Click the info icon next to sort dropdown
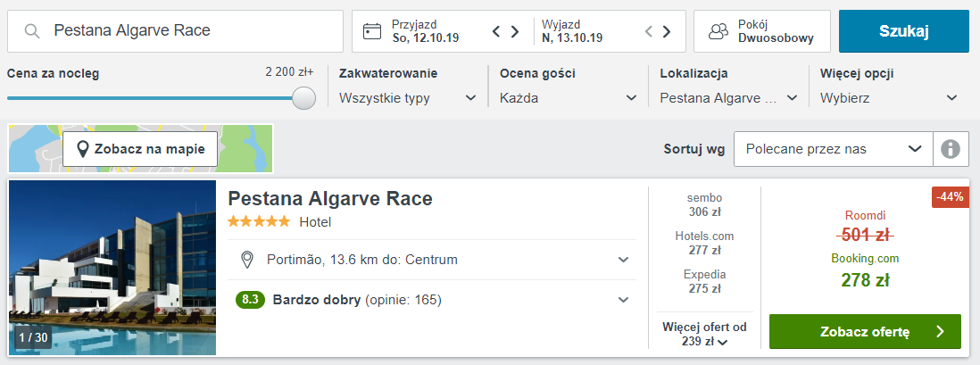Screen dimensions: 980x365 coord(950,149)
